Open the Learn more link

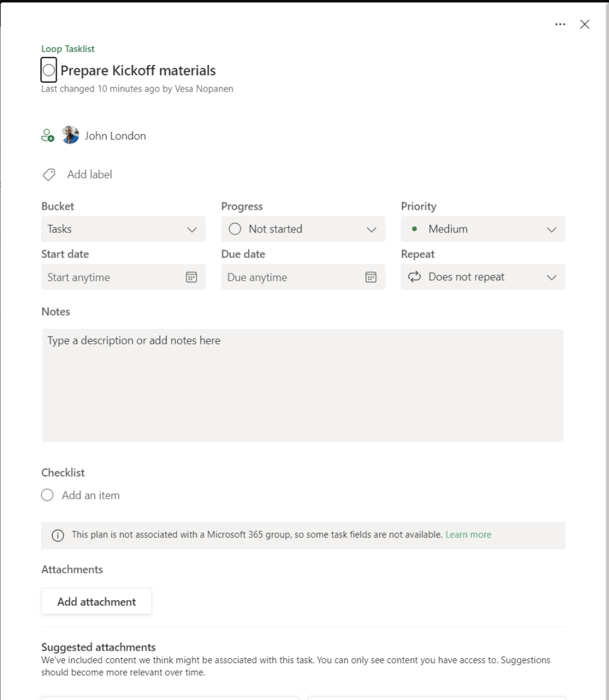468,535
